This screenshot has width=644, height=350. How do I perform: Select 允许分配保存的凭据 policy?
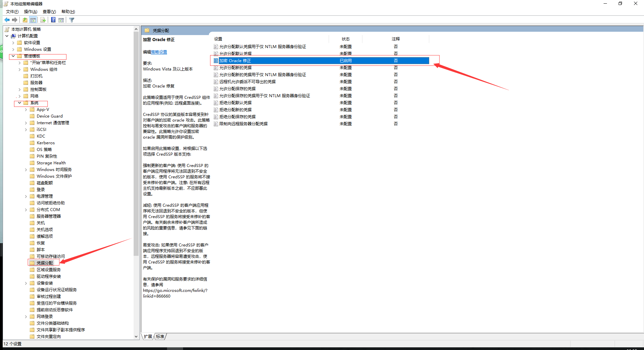point(237,89)
